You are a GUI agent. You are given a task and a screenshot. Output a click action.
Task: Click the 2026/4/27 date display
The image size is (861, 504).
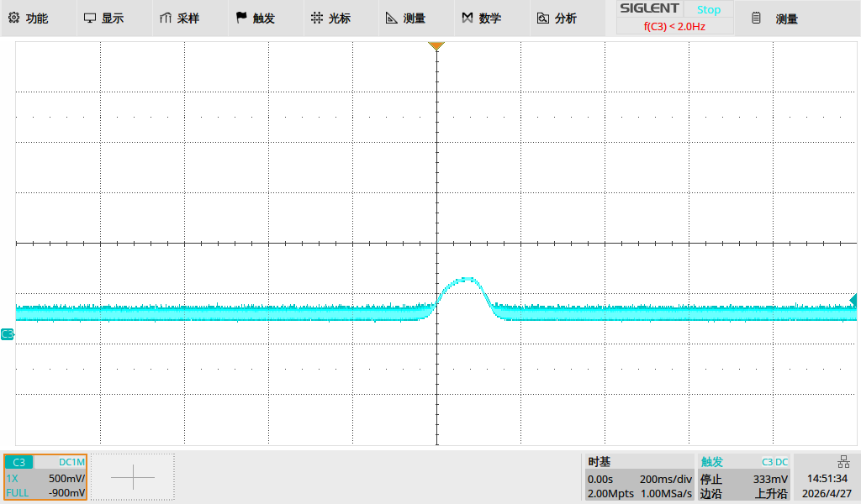[x=827, y=494]
